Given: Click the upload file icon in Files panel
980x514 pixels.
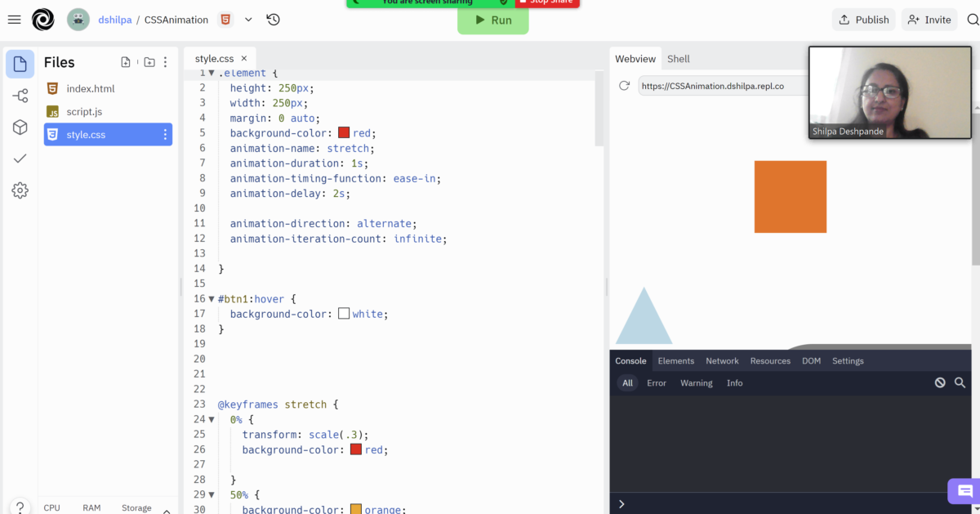Looking at the screenshot, I should [x=126, y=61].
